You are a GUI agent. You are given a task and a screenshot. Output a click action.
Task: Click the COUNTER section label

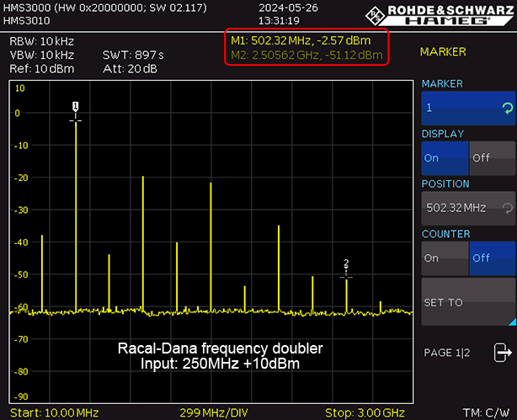point(445,234)
